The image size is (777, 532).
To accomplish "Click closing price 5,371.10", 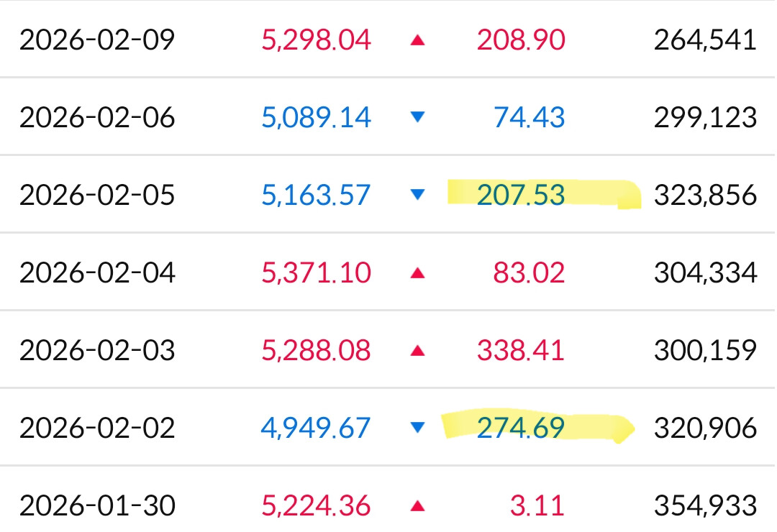I will coord(317,273).
